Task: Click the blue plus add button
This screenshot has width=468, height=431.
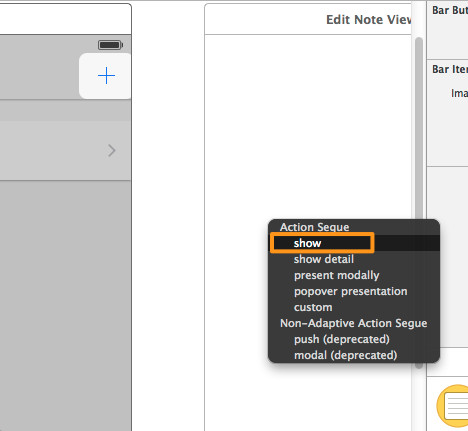Action: 106,76
